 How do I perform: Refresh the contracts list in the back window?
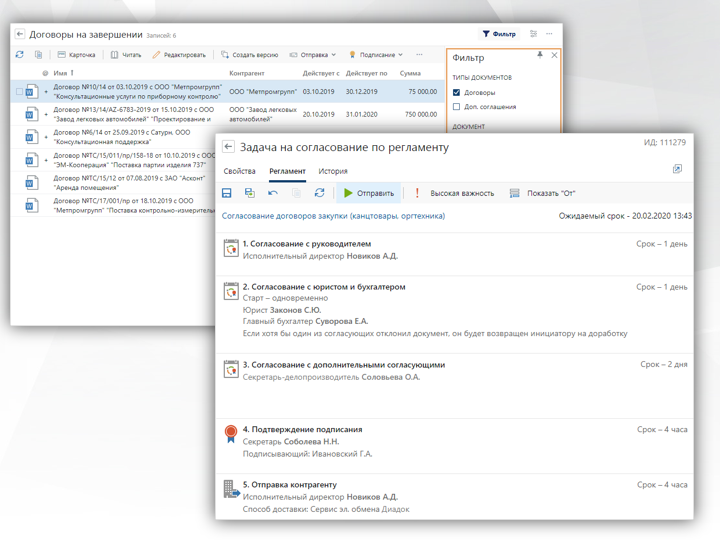[x=19, y=55]
